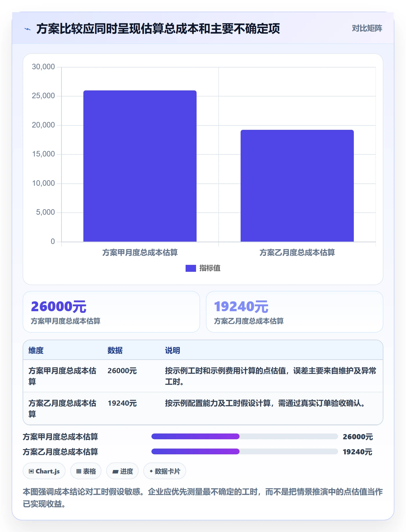This screenshot has width=406, height=532.
Task: Click the 19240元 value beside progress bar
Action: click(358, 452)
